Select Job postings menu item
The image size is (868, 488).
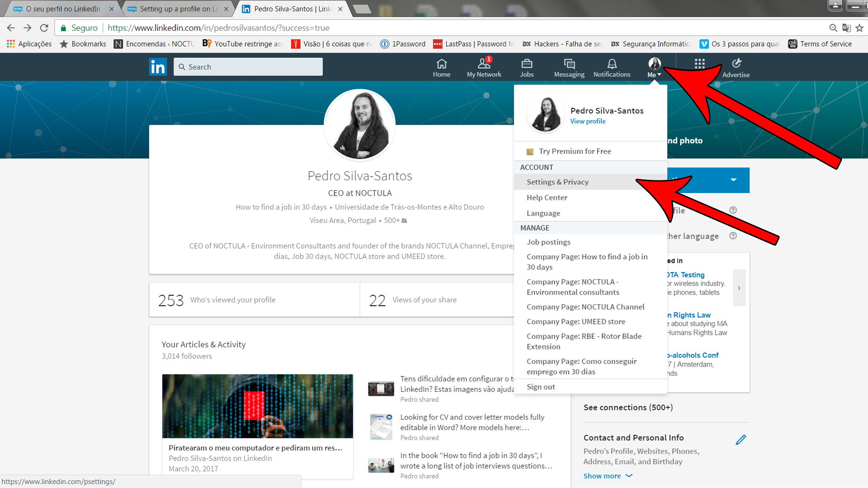(590, 242)
